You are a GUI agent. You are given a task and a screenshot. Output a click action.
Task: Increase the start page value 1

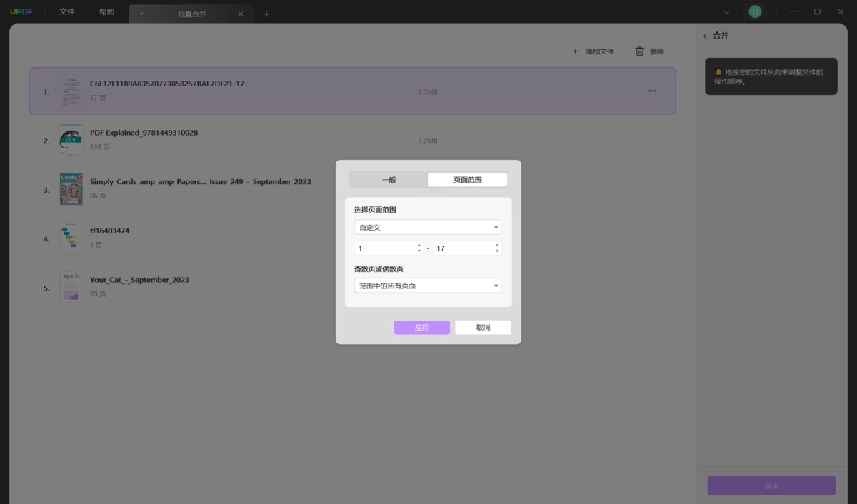click(419, 245)
